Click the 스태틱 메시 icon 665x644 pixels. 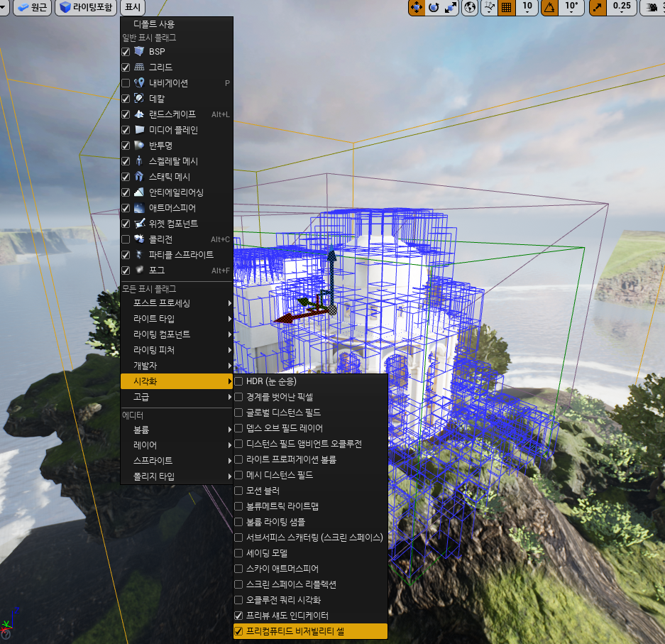(x=139, y=177)
